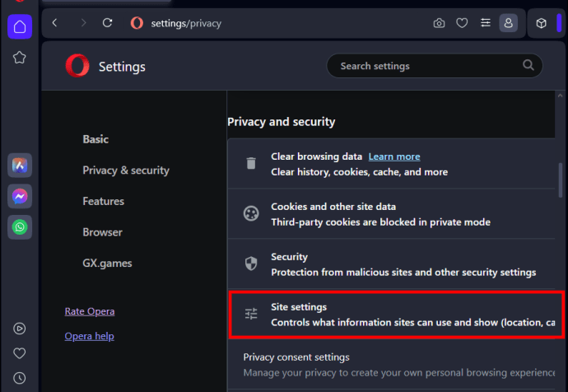Open the profile account icon
This screenshot has width=568, height=392.
(508, 23)
